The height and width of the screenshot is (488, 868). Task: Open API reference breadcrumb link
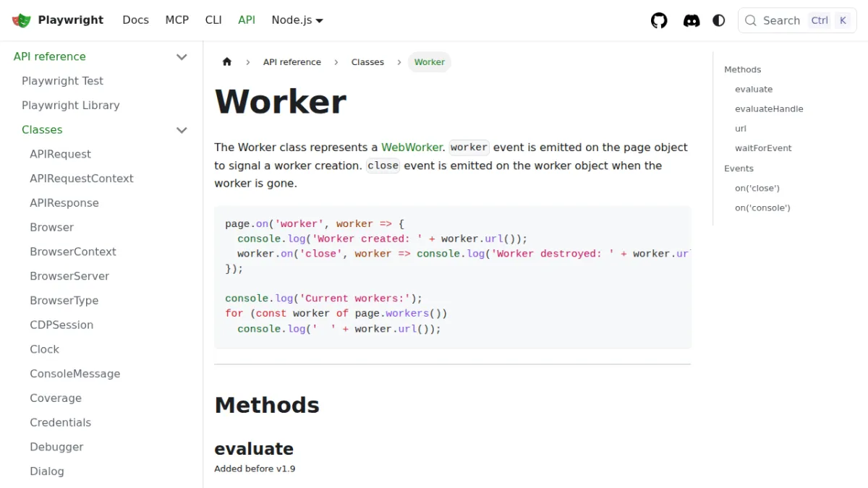click(292, 62)
